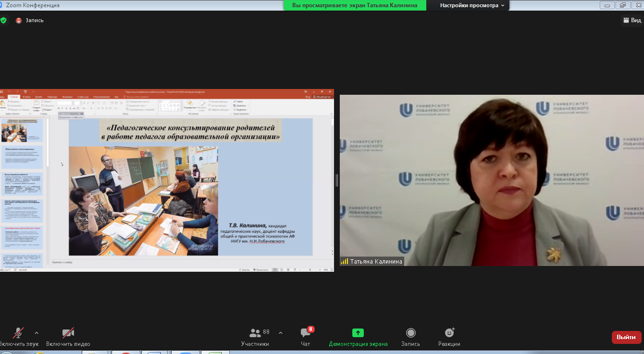The height and width of the screenshot is (354, 644).
Task: Click the slide title Педагогическое консультирование родителей
Action: click(190, 132)
